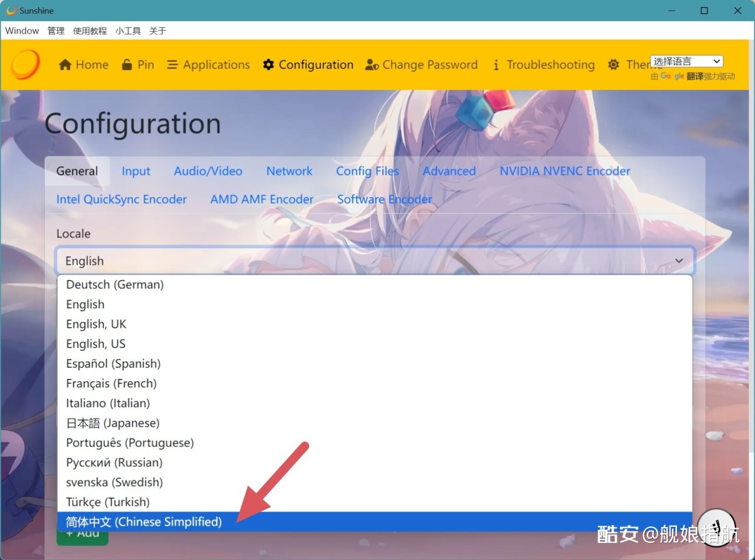The width and height of the screenshot is (755, 560).
Task: Open the Applications page
Action: pos(208,65)
